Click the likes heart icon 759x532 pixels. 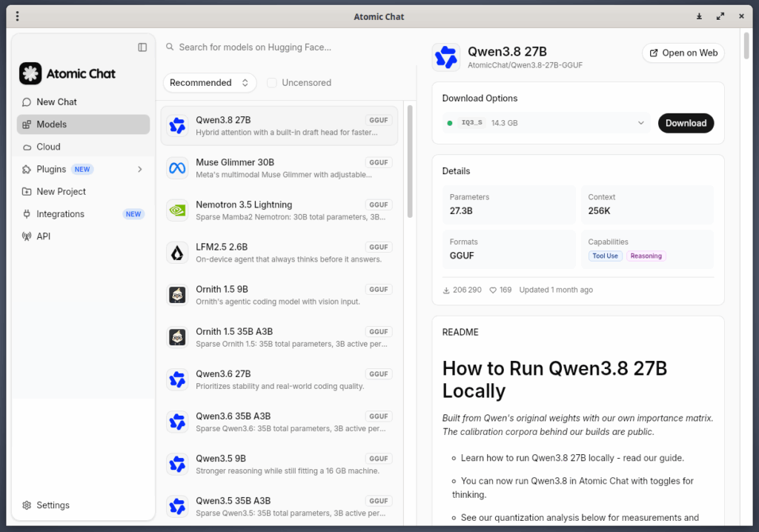[x=493, y=290]
